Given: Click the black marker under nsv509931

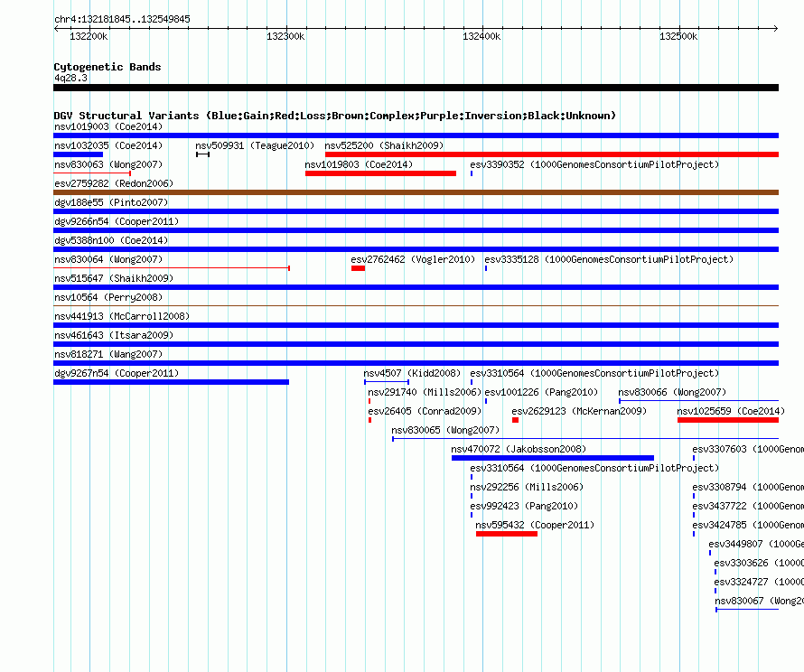Looking at the screenshot, I should (x=202, y=154).
